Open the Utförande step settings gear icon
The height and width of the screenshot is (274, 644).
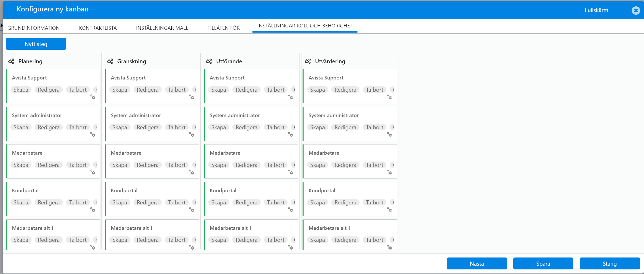point(209,61)
